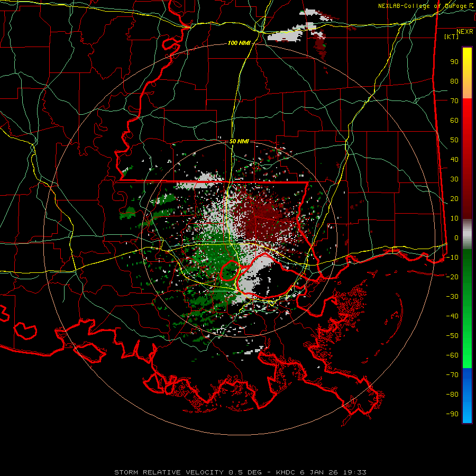
Task: Click the 50 value on velocity scale
Action: tap(454, 140)
